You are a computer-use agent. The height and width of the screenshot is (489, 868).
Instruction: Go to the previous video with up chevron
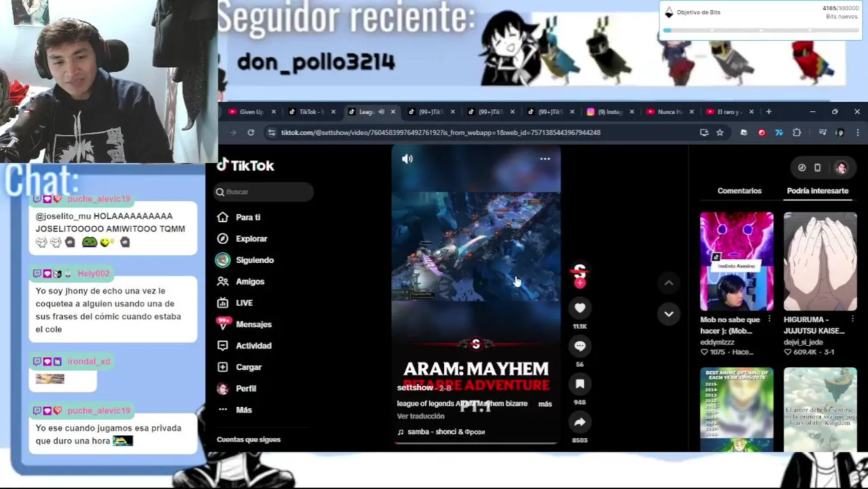point(668,283)
